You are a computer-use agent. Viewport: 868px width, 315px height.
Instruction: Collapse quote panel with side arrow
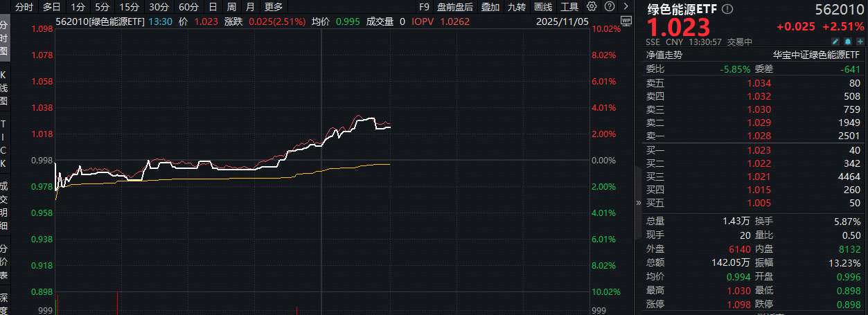tap(639, 203)
